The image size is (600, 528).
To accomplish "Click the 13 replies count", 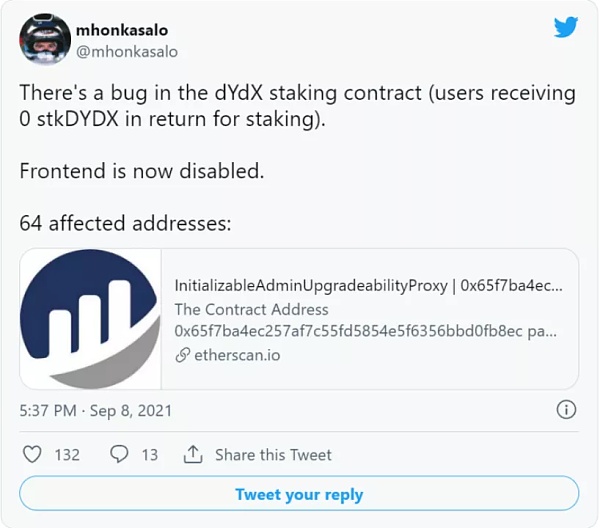I will pos(149,454).
